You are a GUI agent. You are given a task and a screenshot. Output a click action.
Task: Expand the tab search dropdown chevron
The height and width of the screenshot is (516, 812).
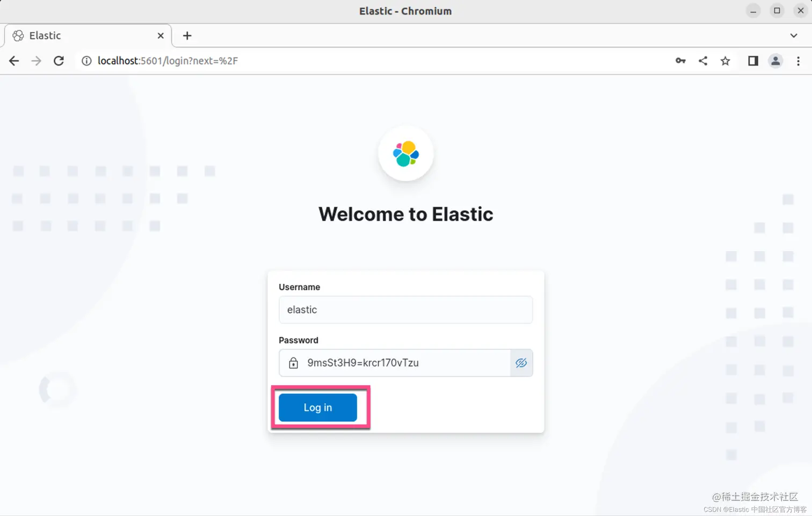794,35
